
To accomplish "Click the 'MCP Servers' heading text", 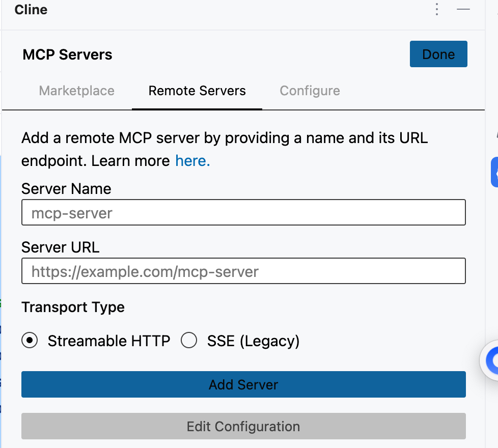I will click(67, 54).
